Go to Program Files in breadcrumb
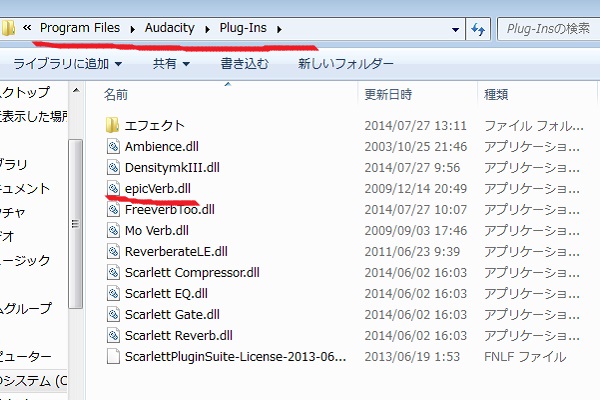This screenshot has height=400, width=600. click(x=80, y=28)
